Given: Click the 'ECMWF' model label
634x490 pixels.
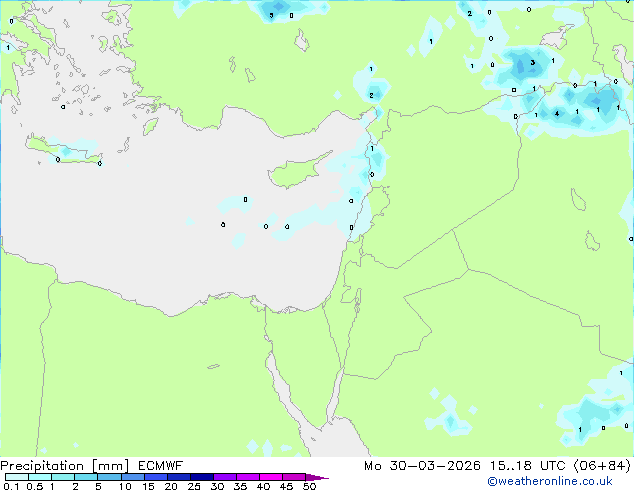Looking at the screenshot, I should (161, 466).
